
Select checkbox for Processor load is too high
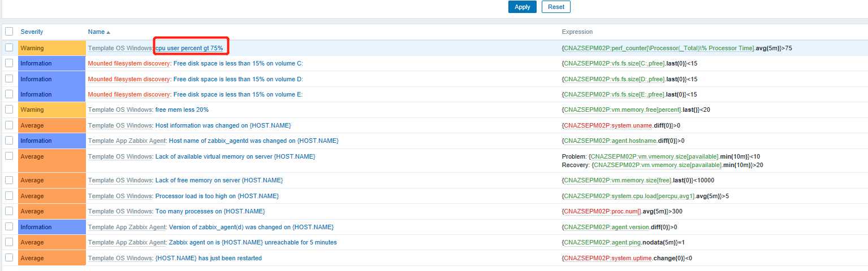pos(9,195)
